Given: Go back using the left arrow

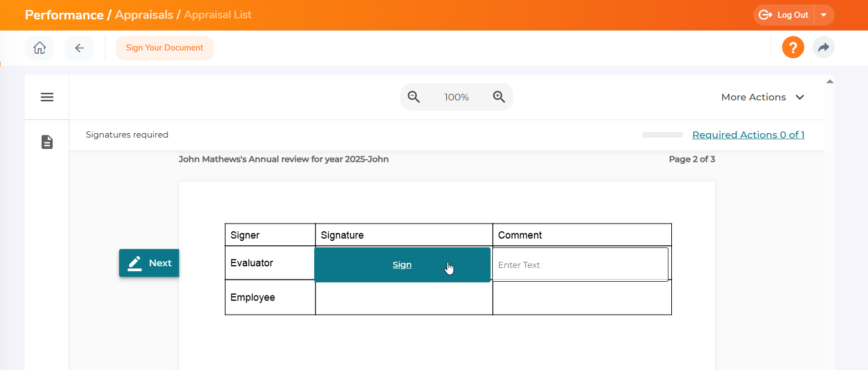Looking at the screenshot, I should pos(79,48).
